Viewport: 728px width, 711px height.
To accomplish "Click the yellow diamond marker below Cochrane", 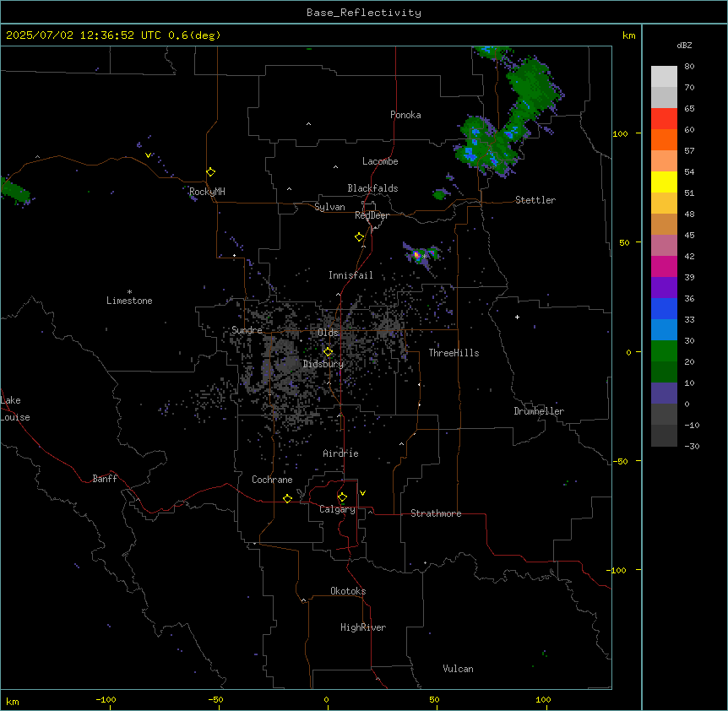I will 287,498.
